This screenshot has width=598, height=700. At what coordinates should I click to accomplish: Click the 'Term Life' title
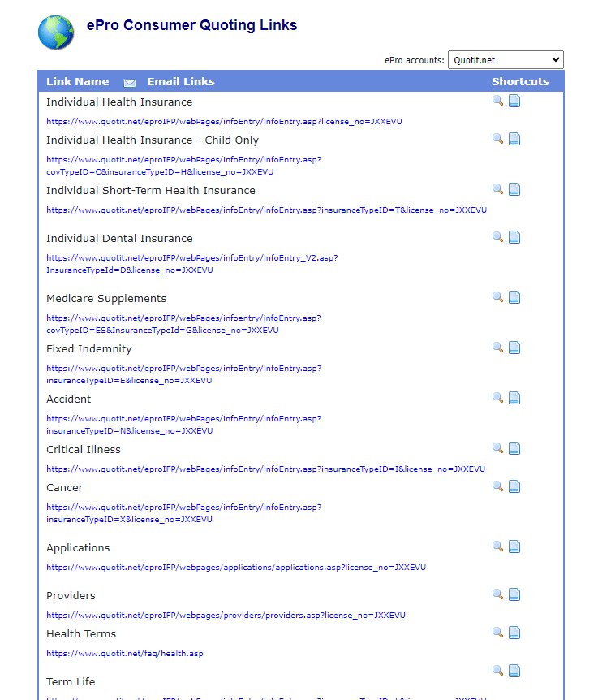click(x=71, y=682)
